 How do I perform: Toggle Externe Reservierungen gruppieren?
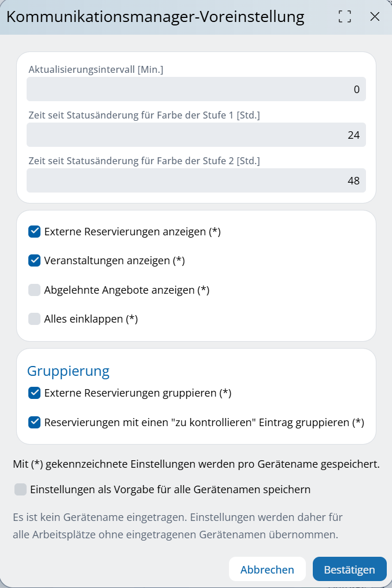click(35, 393)
